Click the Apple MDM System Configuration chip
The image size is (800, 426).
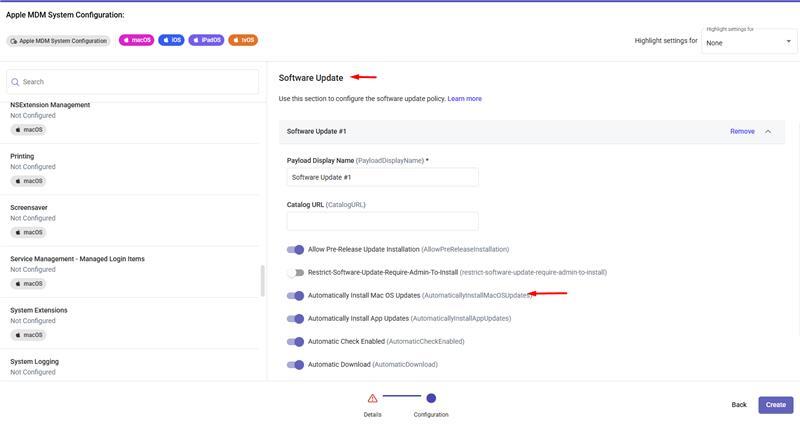pyautogui.click(x=59, y=40)
